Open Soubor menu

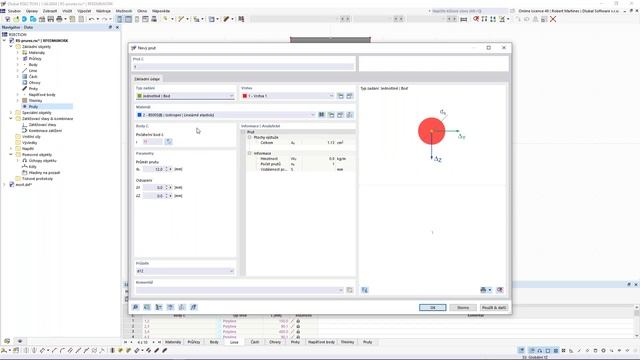[x=14, y=11]
